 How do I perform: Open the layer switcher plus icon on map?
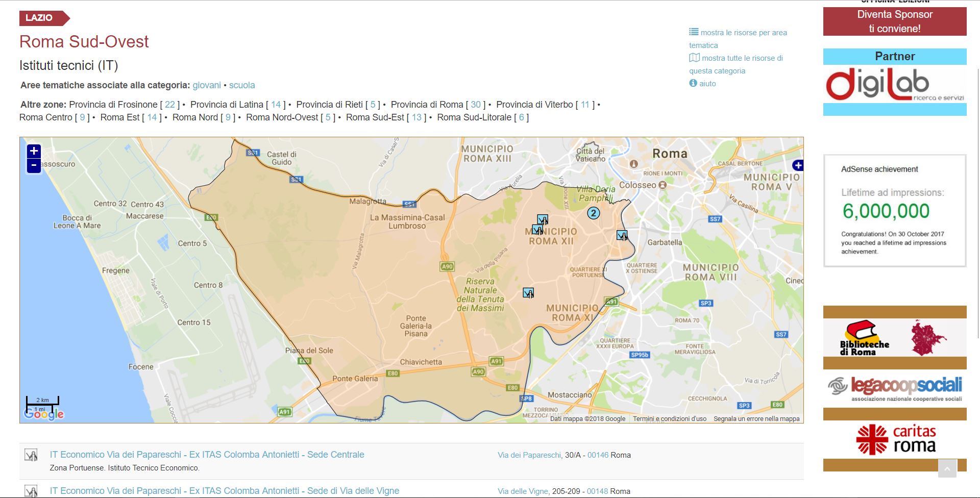798,165
